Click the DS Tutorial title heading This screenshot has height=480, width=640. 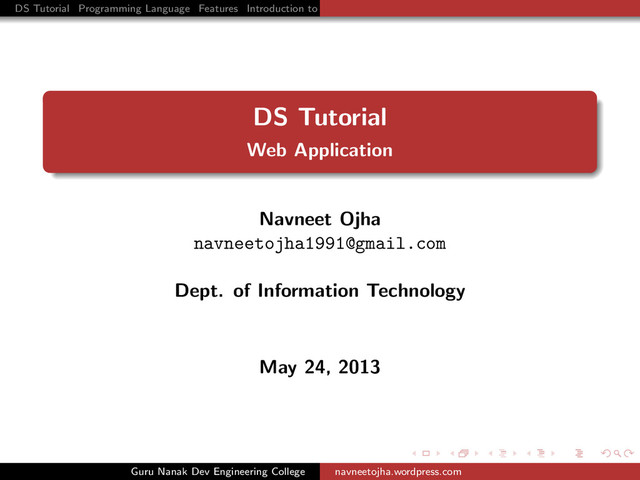click(320, 117)
